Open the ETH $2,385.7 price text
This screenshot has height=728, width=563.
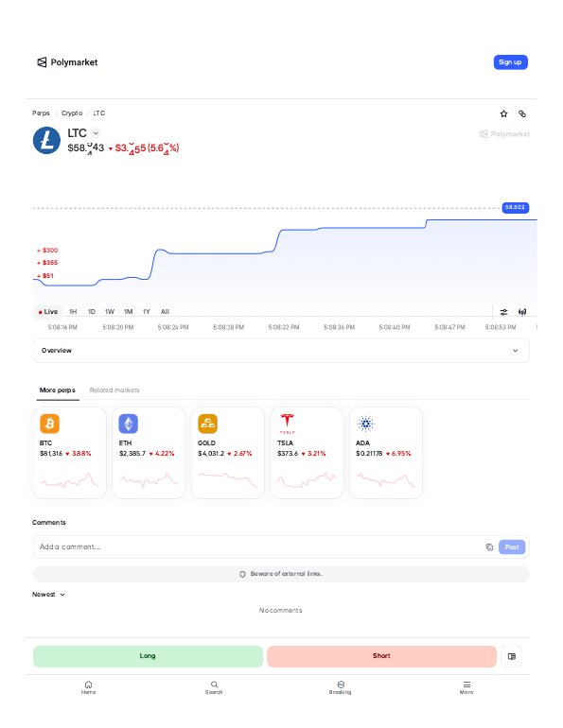tap(132, 454)
